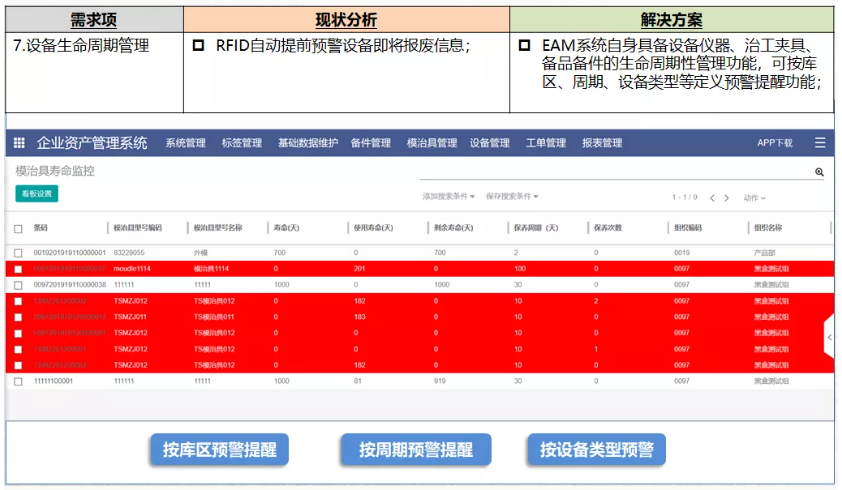Select the used life 81 cell

click(x=358, y=381)
